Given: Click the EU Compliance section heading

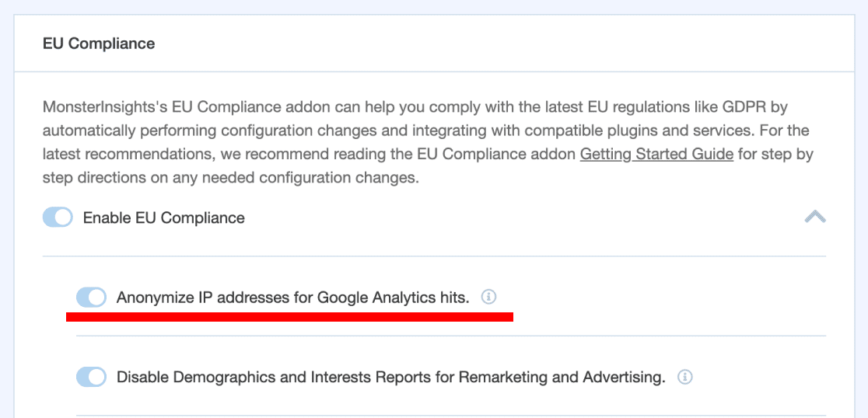Looking at the screenshot, I should coord(99,44).
